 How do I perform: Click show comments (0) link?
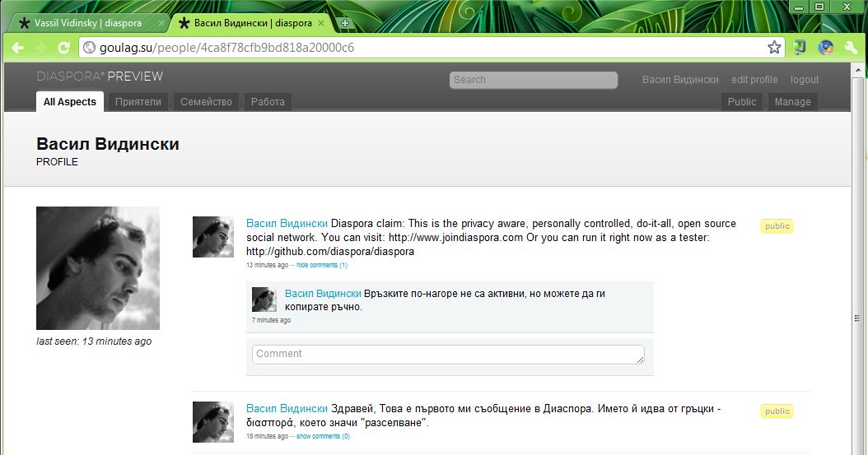tap(324, 437)
